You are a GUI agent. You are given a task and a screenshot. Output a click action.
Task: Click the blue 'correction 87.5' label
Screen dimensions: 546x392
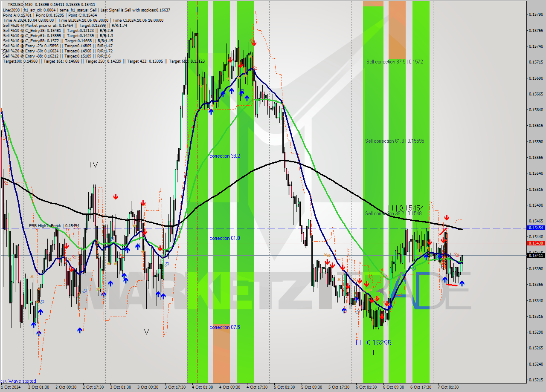tap(225, 327)
